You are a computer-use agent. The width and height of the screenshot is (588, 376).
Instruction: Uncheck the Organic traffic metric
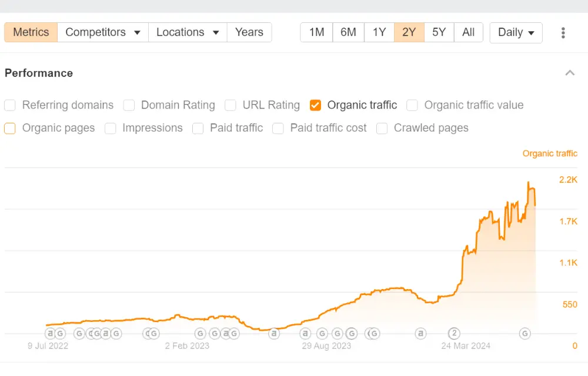[x=315, y=105]
